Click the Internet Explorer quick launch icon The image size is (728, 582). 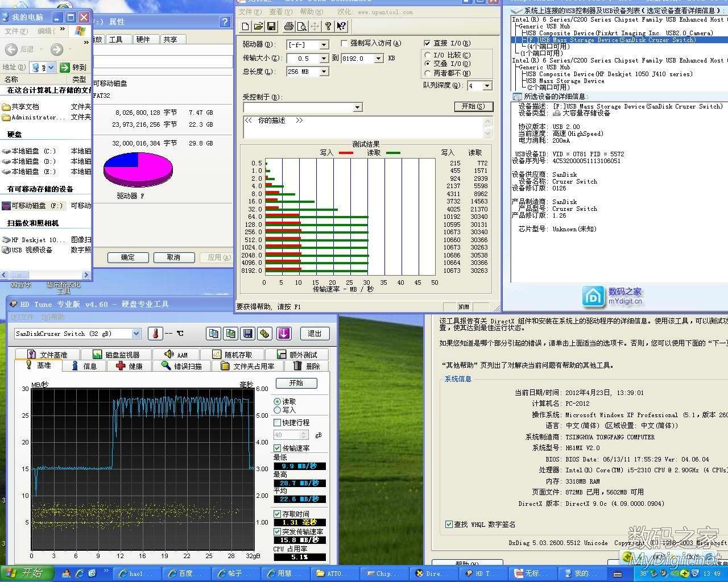pos(80,574)
